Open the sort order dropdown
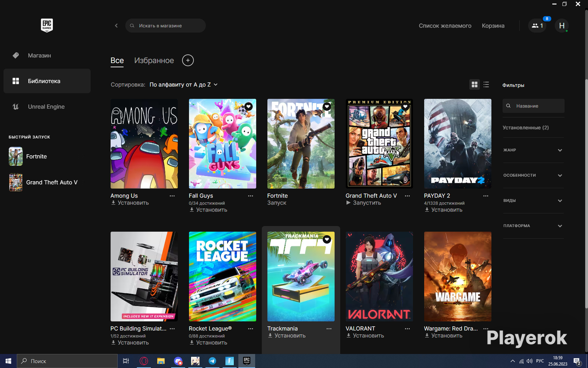The height and width of the screenshot is (368, 588). tap(183, 85)
